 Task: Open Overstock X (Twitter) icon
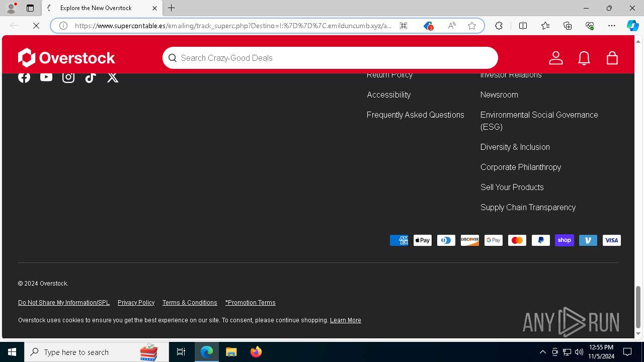[x=113, y=77]
